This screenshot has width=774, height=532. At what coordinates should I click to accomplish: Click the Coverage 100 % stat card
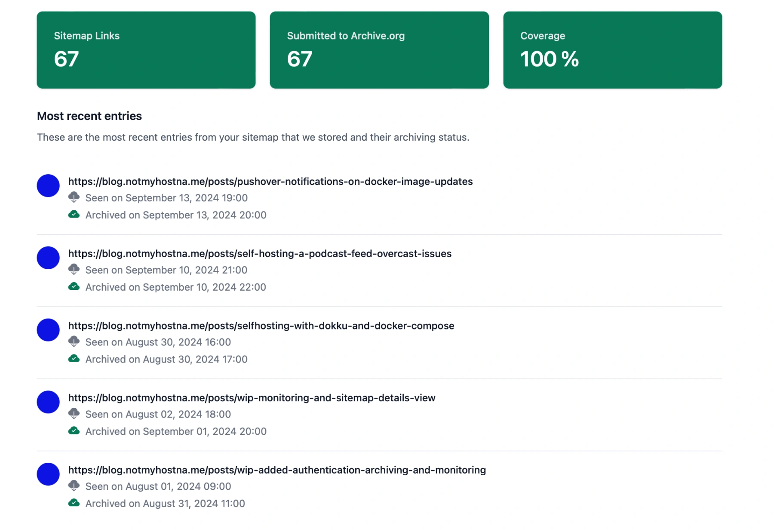pyautogui.click(x=612, y=50)
